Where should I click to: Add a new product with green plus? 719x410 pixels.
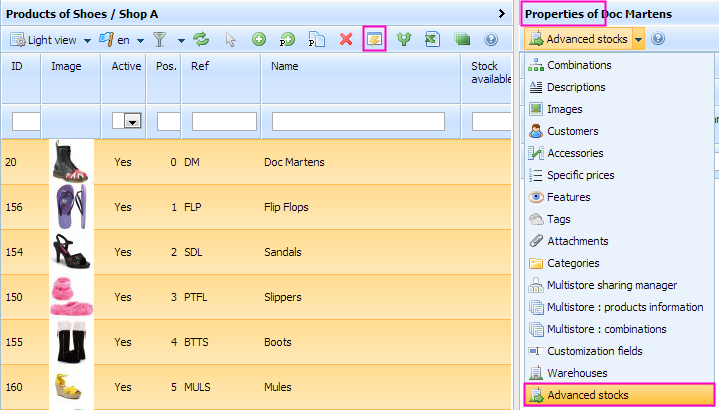point(259,39)
